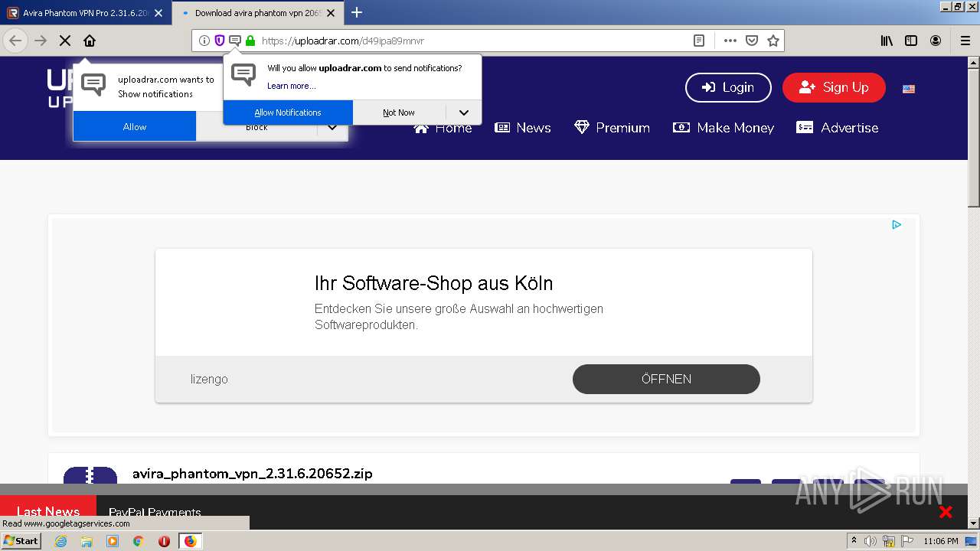This screenshot has height=551, width=980.
Task: Show the sidebars
Action: [x=911, y=41]
